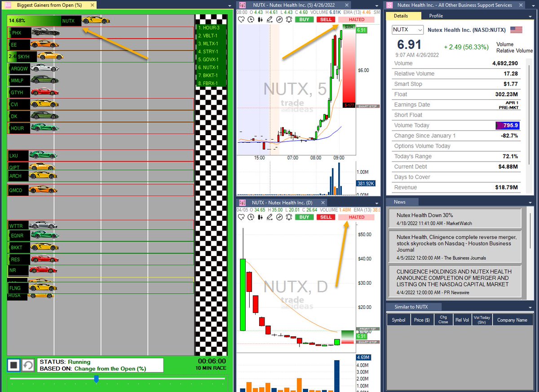Click the NUTX race car
This screenshot has width=539, height=392.
[96, 21]
